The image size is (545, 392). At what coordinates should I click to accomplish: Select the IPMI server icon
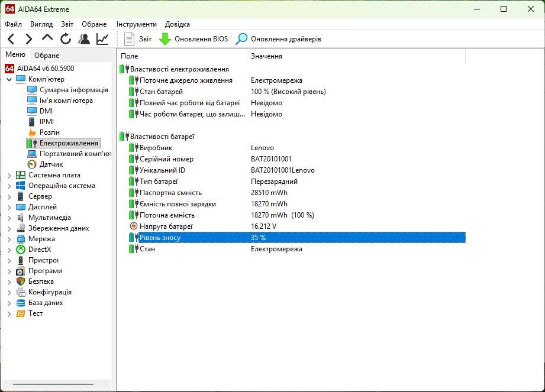click(32, 122)
